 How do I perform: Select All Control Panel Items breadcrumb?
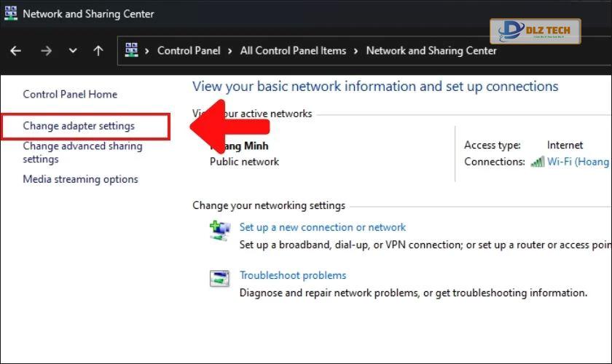click(293, 51)
